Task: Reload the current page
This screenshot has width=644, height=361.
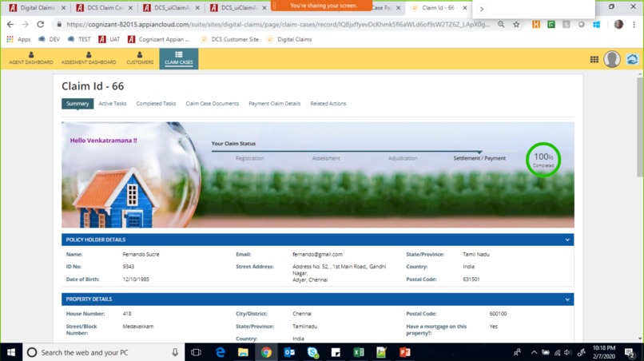Action: [40, 24]
